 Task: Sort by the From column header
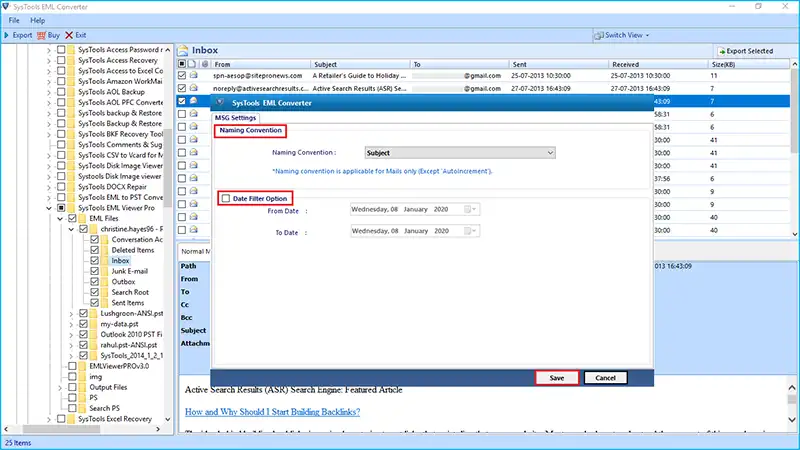click(x=261, y=64)
